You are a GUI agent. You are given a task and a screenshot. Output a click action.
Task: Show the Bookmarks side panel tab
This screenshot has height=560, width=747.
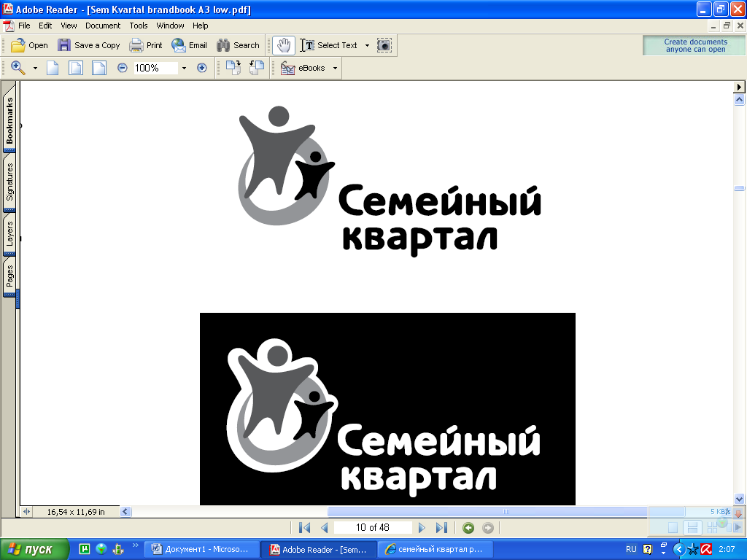coord(9,120)
